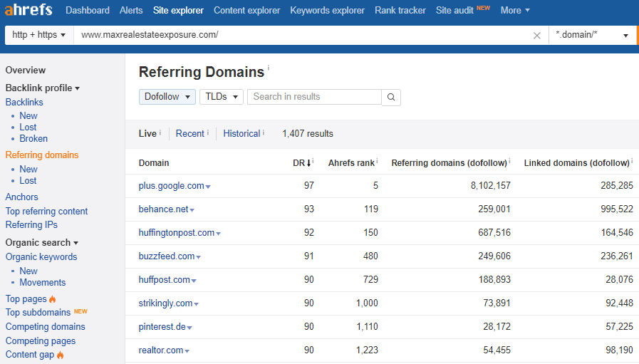Sort table by DR column
The width and height of the screenshot is (639, 364).
[301, 163]
